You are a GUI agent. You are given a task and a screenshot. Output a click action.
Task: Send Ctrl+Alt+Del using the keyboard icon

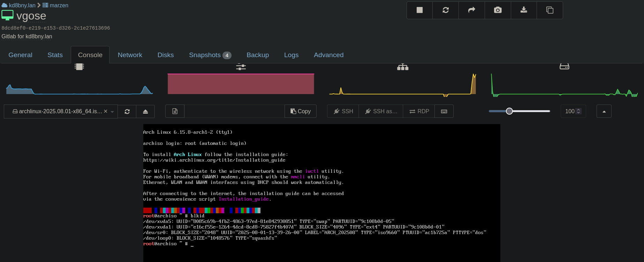tap(444, 111)
